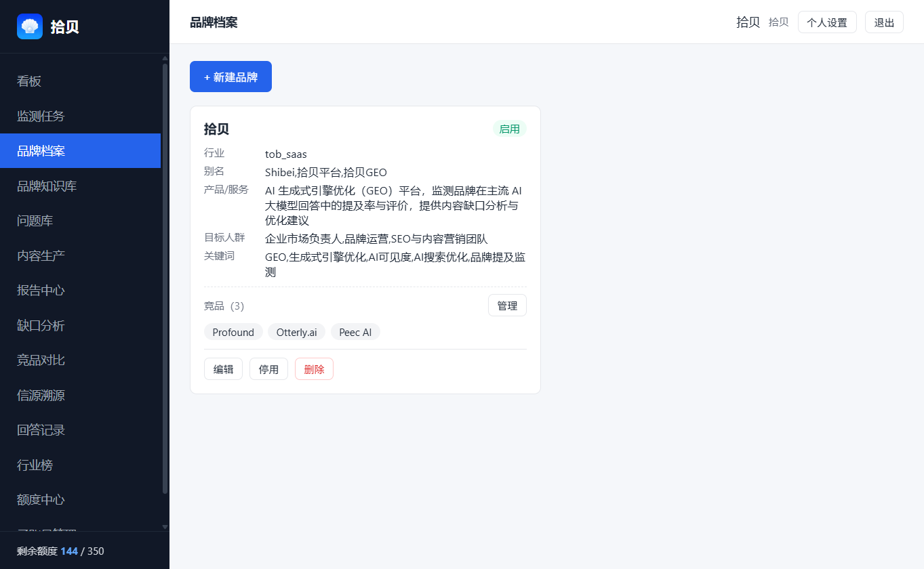Screen dimensions: 924x569
Task: Select 品牌档案 in the sidebar
Action: (80, 151)
